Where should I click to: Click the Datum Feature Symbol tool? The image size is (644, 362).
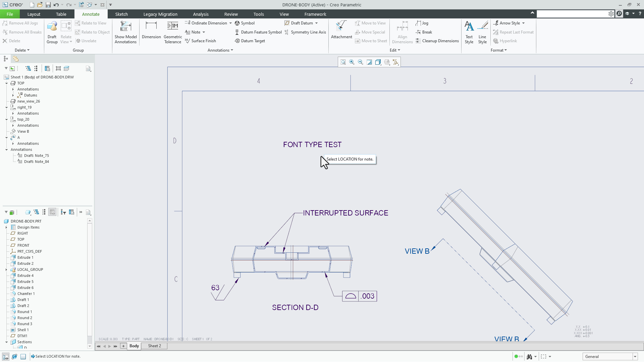258,32
